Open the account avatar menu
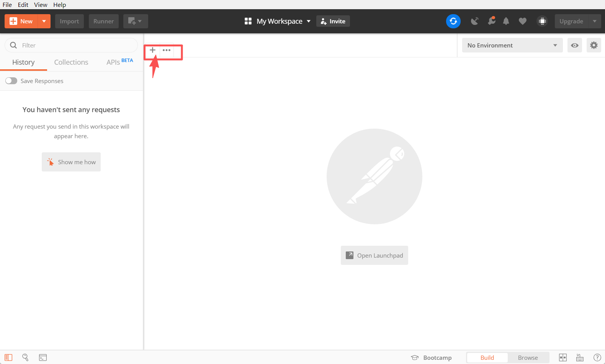The width and height of the screenshot is (605, 364). tap(542, 21)
